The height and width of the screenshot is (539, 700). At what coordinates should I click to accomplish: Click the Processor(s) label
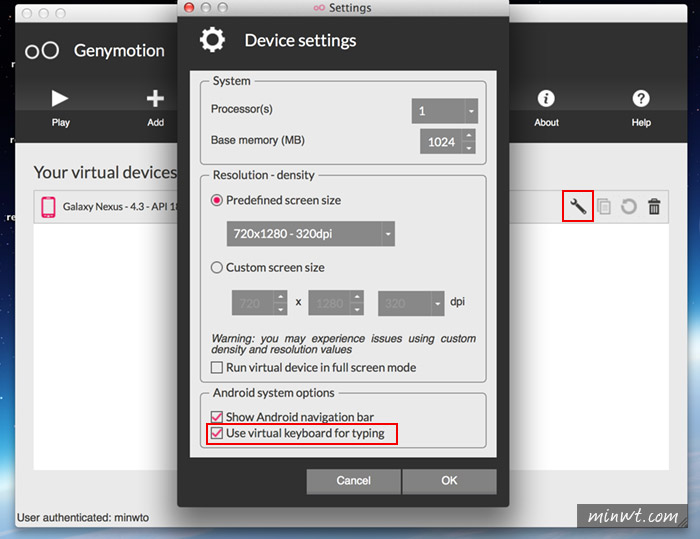(x=242, y=109)
